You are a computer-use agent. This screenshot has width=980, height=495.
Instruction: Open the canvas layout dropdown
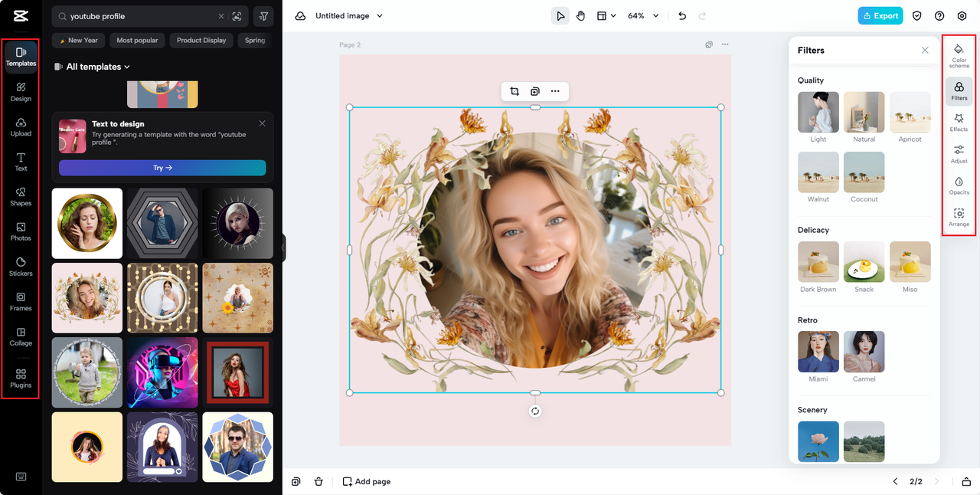pyautogui.click(x=606, y=15)
